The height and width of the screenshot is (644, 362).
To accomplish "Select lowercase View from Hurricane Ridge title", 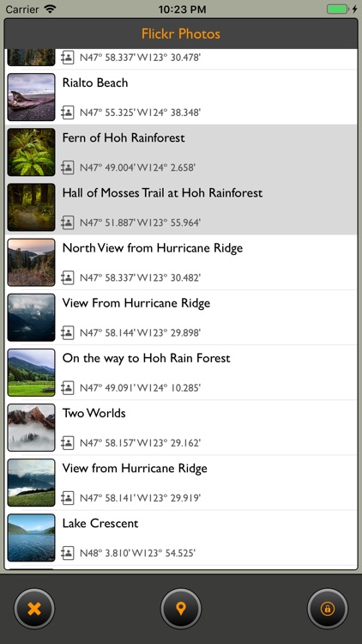I will click(x=135, y=469).
